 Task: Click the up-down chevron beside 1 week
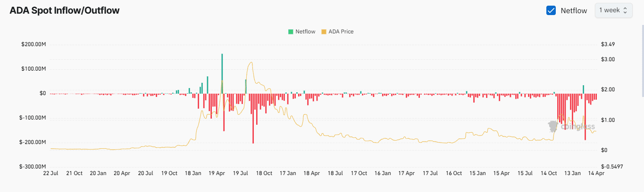[x=625, y=10]
